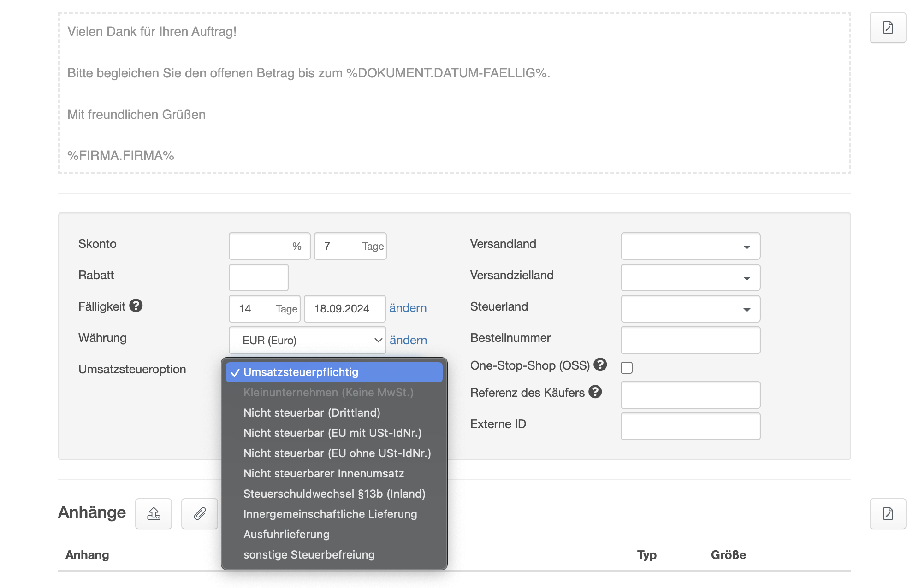
Task: Open the Versandland dropdown
Action: pyautogui.click(x=690, y=246)
